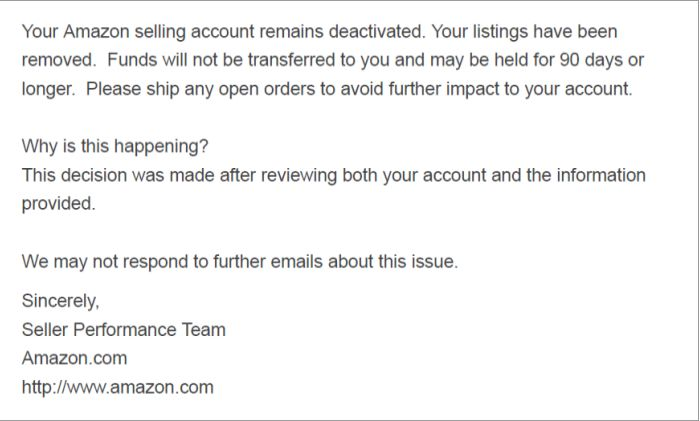Click the word "removed." on second line
Screen dimensions: 700x421
[x=59, y=60]
